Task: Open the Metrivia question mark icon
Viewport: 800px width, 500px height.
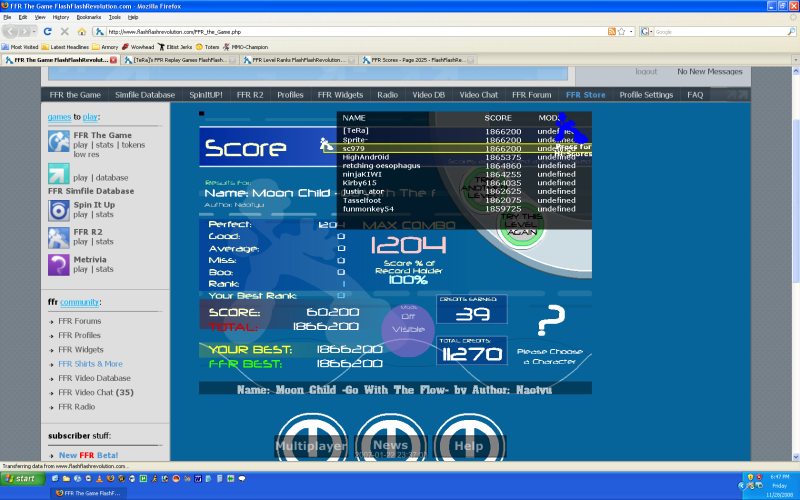Action: pos(59,264)
